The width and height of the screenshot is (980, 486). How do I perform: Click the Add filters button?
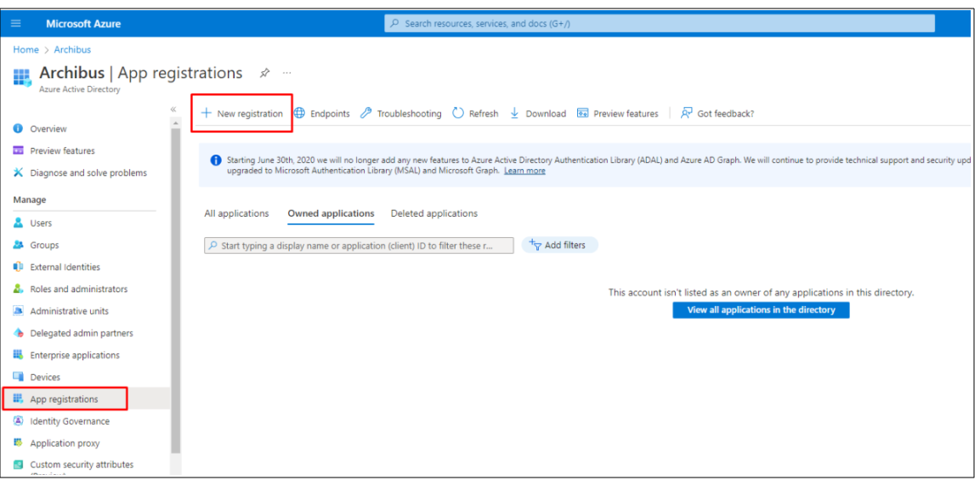pos(559,245)
